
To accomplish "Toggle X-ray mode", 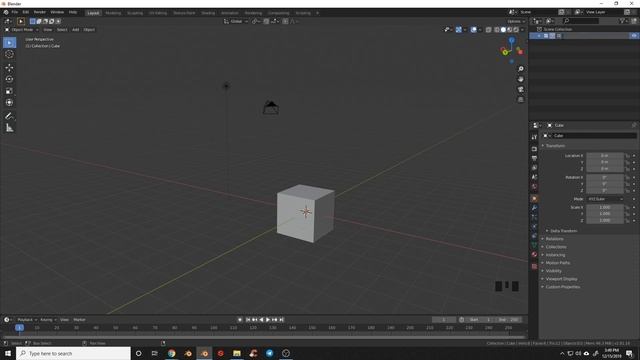I will (x=489, y=29).
